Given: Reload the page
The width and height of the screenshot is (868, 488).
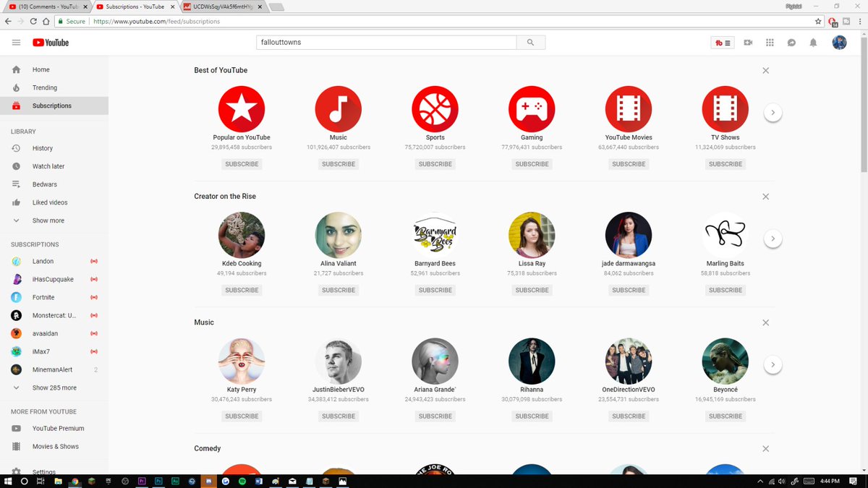Looking at the screenshot, I should pos(33,22).
